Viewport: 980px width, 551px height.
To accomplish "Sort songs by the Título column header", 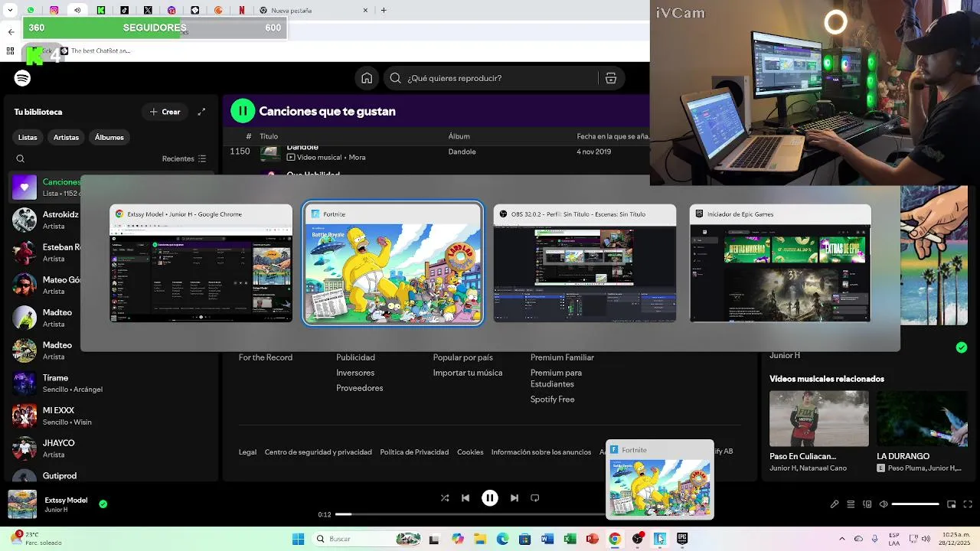I will [268, 136].
